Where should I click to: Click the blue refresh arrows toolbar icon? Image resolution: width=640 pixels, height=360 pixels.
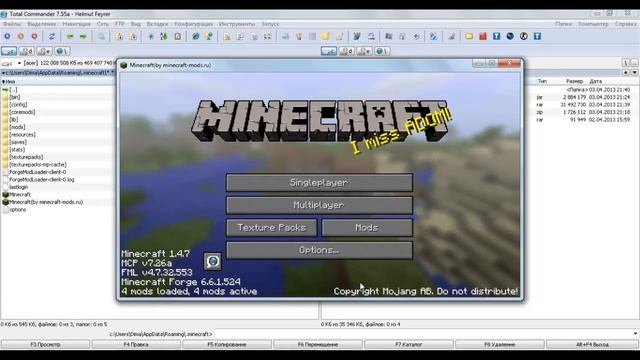52,36
